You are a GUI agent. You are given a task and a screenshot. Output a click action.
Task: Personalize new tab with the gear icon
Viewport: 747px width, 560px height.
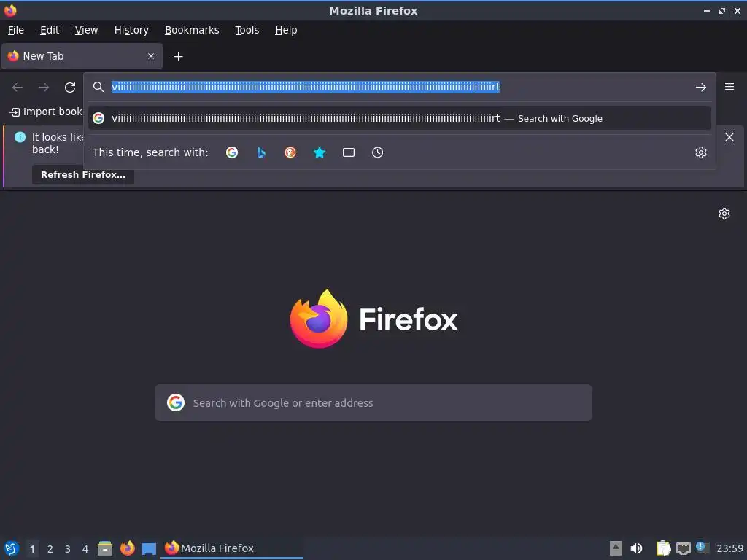pyautogui.click(x=724, y=214)
